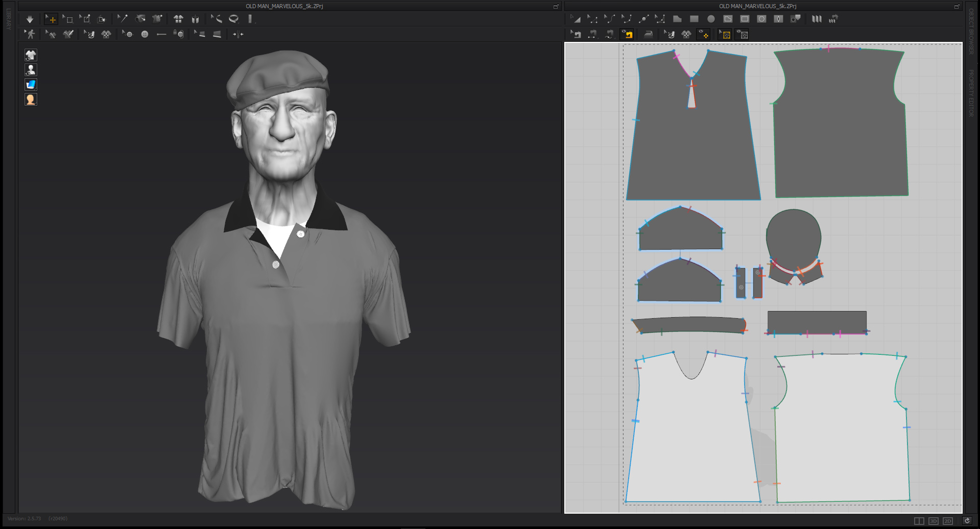Select the Internal Circle tool
The width and height of the screenshot is (980, 529).
[x=761, y=19]
